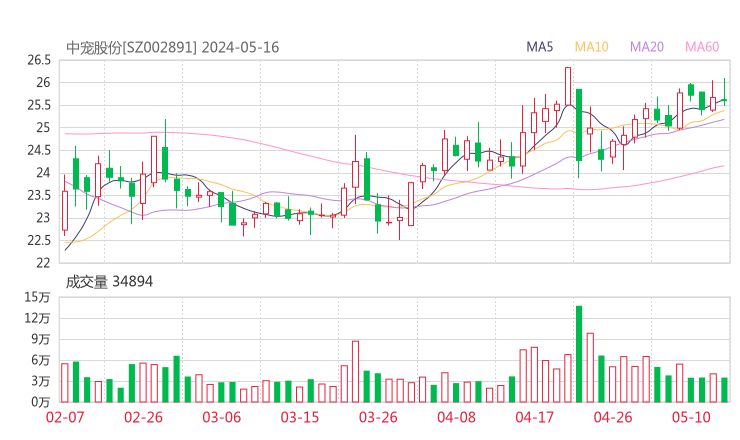The width and height of the screenshot is (740, 440).
Task: Click the 6万 volume axis label
Action: click(41, 360)
